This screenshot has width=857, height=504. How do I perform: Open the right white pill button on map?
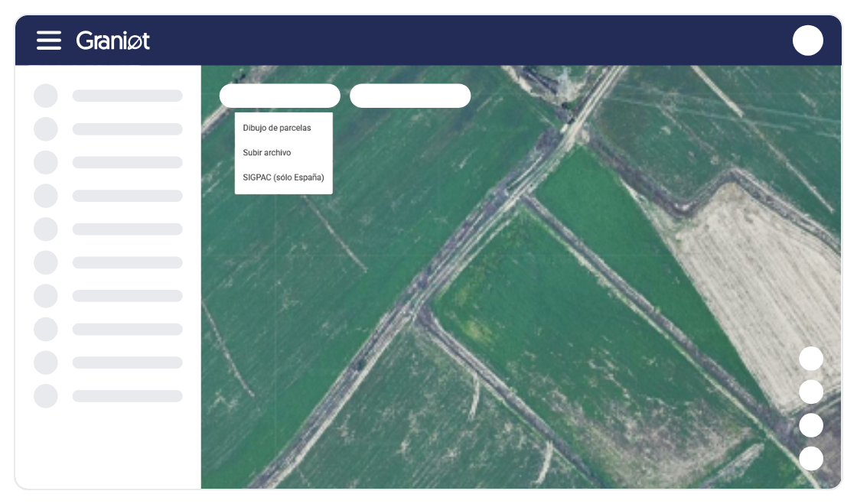[x=410, y=96]
